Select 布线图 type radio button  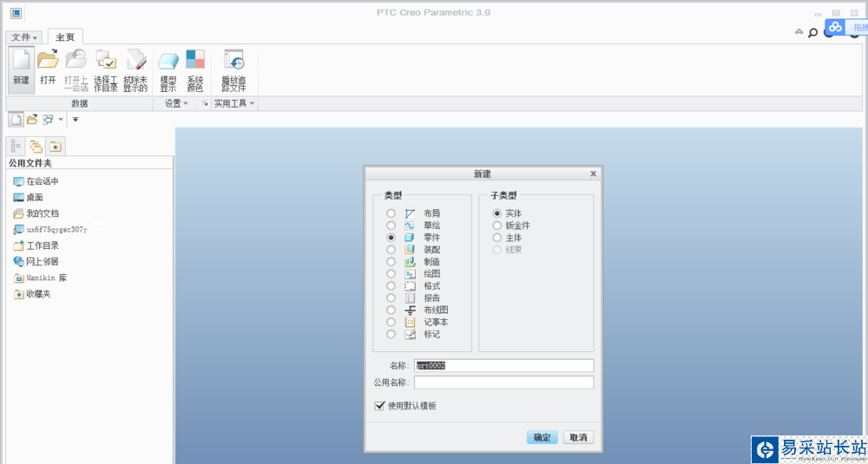(x=391, y=310)
